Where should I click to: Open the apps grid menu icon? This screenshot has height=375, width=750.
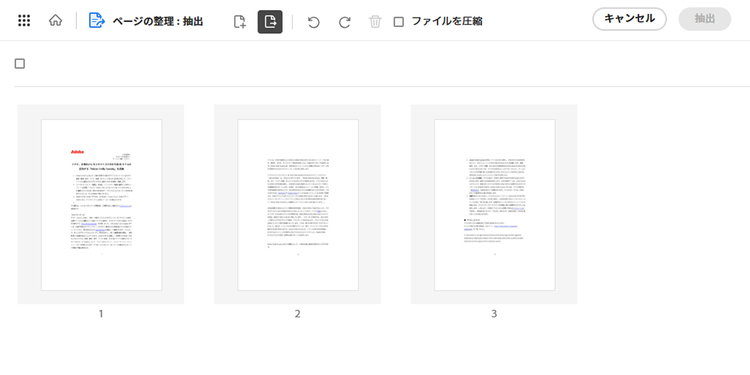24,21
